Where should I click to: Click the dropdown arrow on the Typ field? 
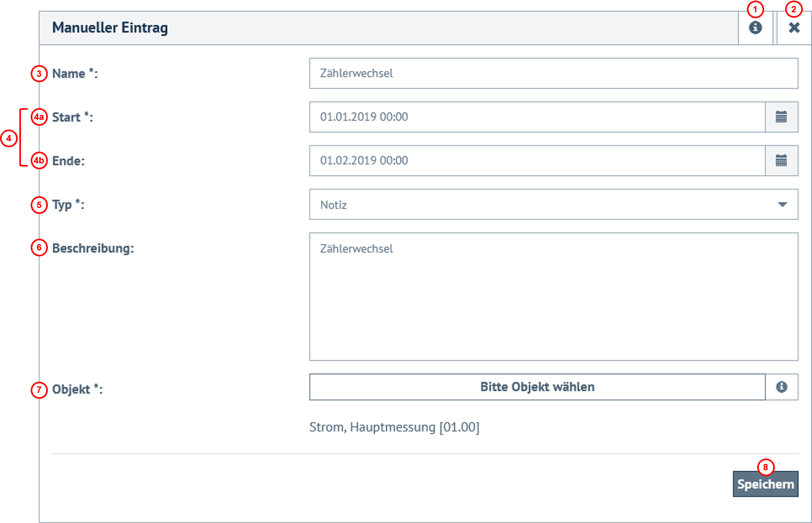pos(781,205)
